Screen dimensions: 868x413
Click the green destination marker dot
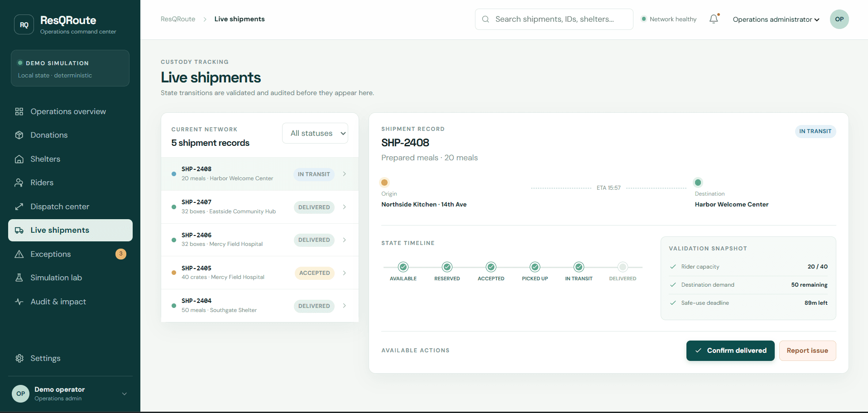pos(698,182)
